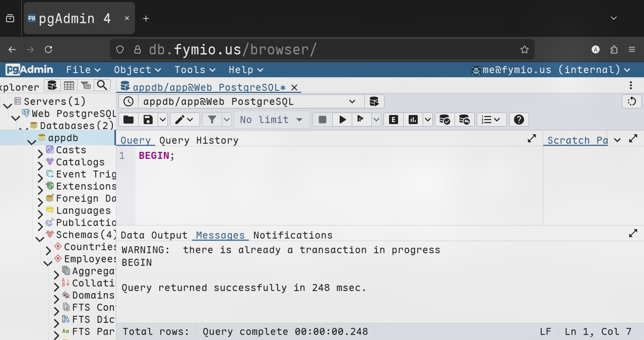Image resolution: width=644 pixels, height=340 pixels.
Task: Click the Explain Analyze chart icon
Action: click(x=413, y=120)
